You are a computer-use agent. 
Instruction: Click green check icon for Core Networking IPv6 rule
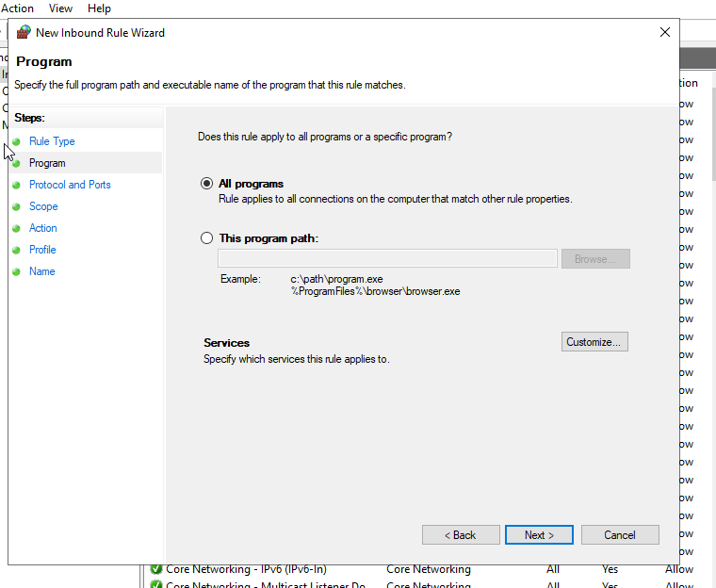(156, 569)
